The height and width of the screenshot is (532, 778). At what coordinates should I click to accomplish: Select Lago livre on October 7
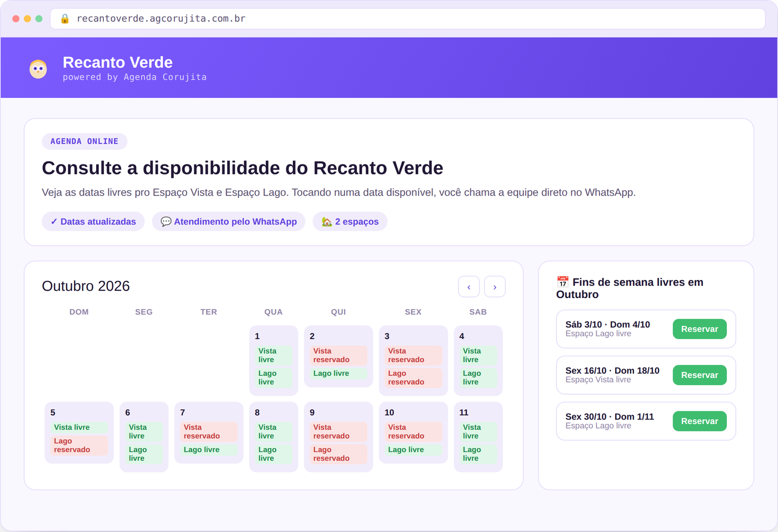(209, 450)
